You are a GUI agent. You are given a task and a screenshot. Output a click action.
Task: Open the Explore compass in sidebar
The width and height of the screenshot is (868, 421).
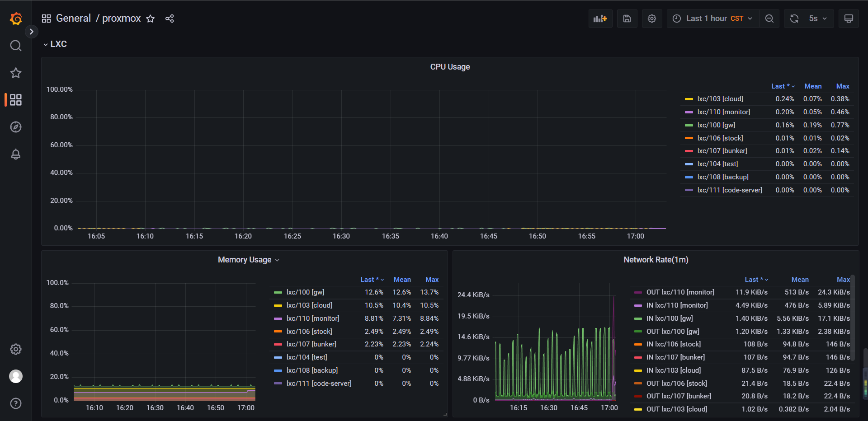pos(16,127)
